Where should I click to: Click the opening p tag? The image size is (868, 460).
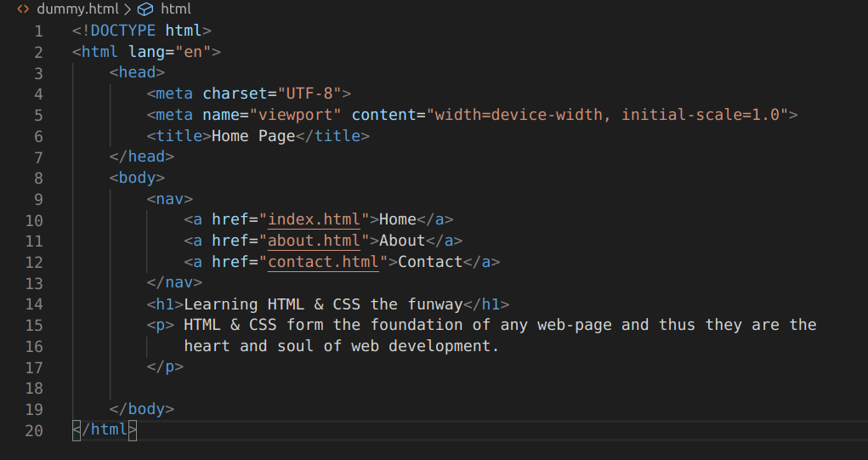[161, 325]
